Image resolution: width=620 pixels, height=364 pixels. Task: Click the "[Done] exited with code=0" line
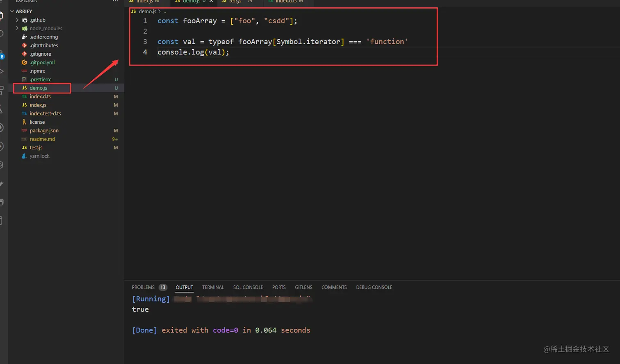[221, 330]
